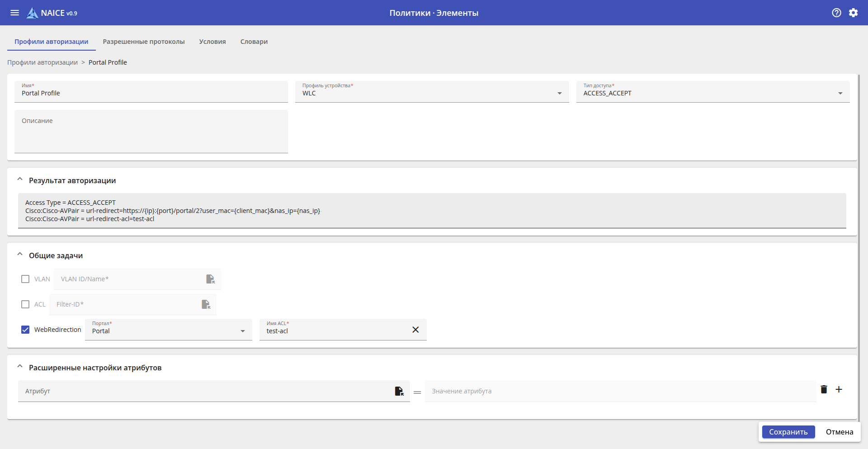Click the Описание text field
Viewport: 868px width, 449px height.
tap(151, 131)
